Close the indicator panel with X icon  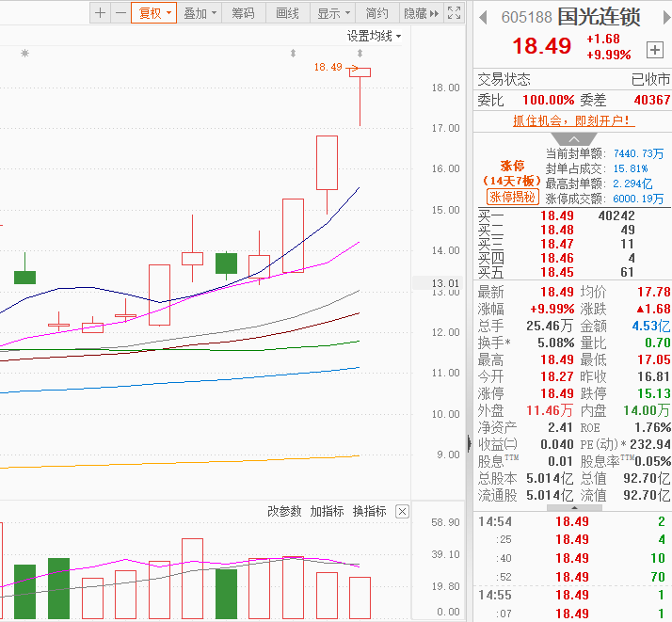402,511
